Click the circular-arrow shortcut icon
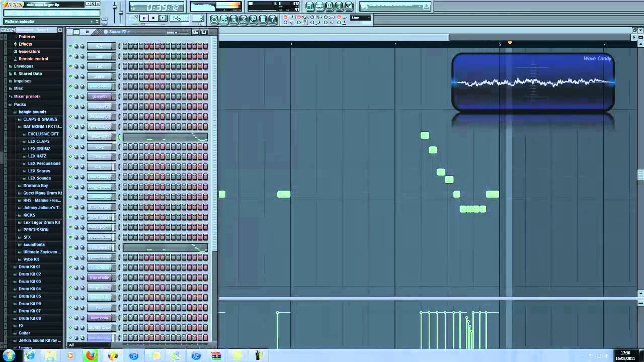This screenshot has width=644, height=362. [x=214, y=19]
